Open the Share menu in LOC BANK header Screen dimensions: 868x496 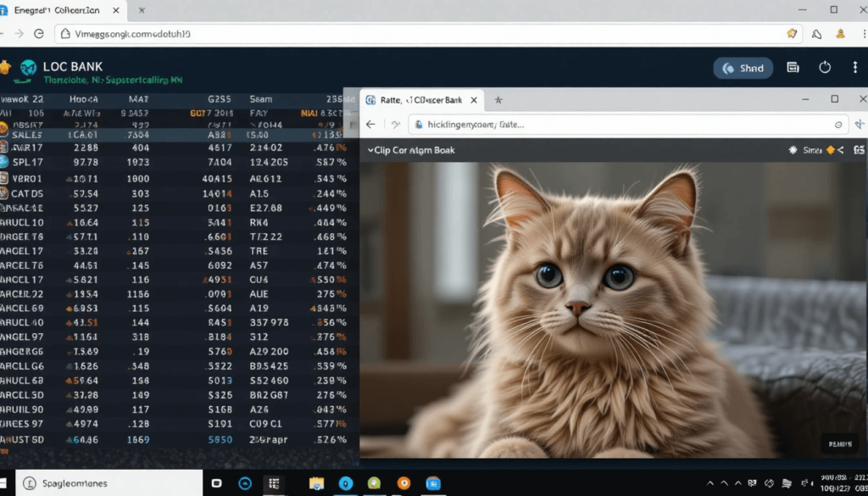[743, 68]
